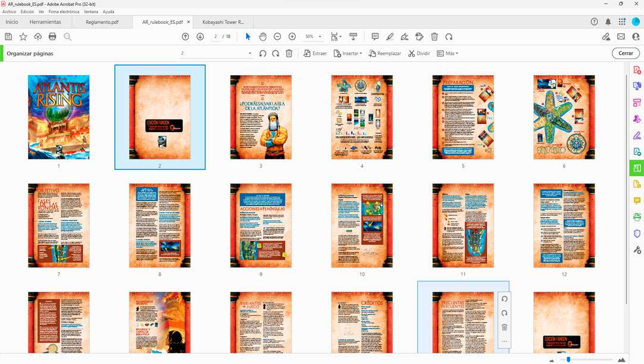Expand the Más options dropdown

pyautogui.click(x=447, y=54)
